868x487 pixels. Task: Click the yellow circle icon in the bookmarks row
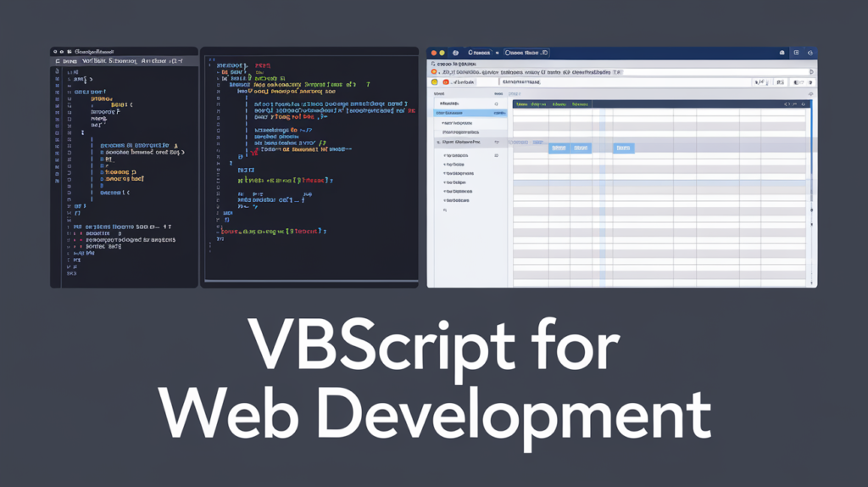click(x=435, y=83)
